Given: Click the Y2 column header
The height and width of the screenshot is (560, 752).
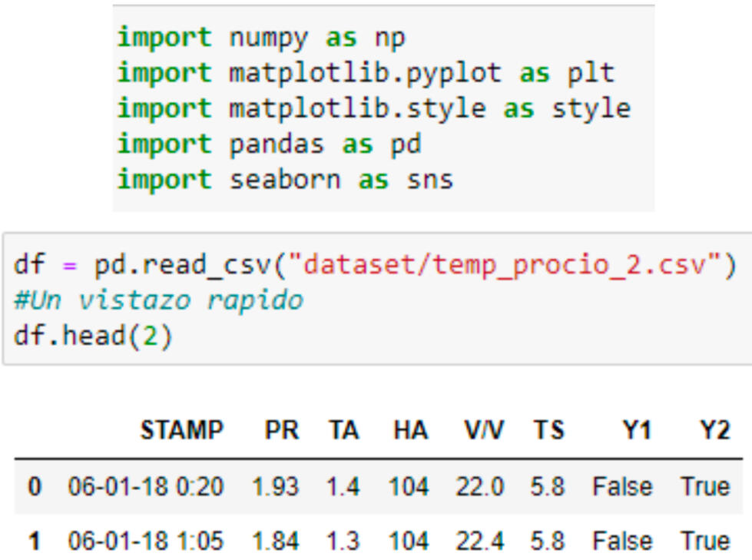Looking at the screenshot, I should [x=714, y=431].
